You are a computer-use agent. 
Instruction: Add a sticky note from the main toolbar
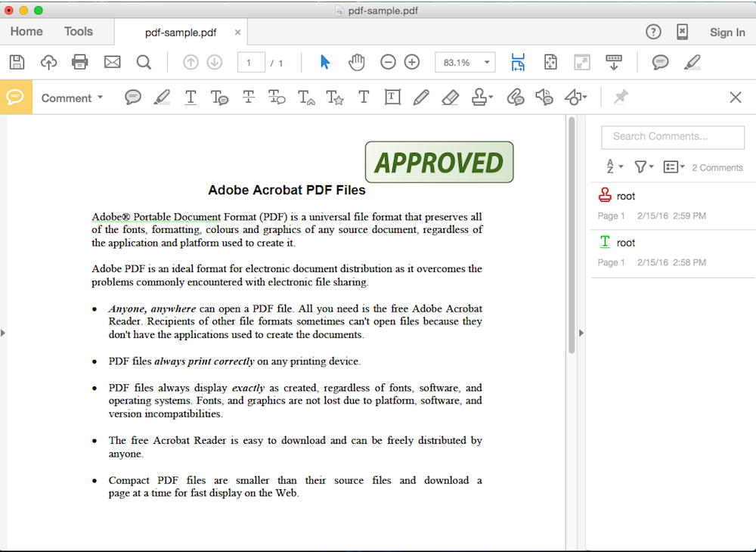tap(660, 62)
